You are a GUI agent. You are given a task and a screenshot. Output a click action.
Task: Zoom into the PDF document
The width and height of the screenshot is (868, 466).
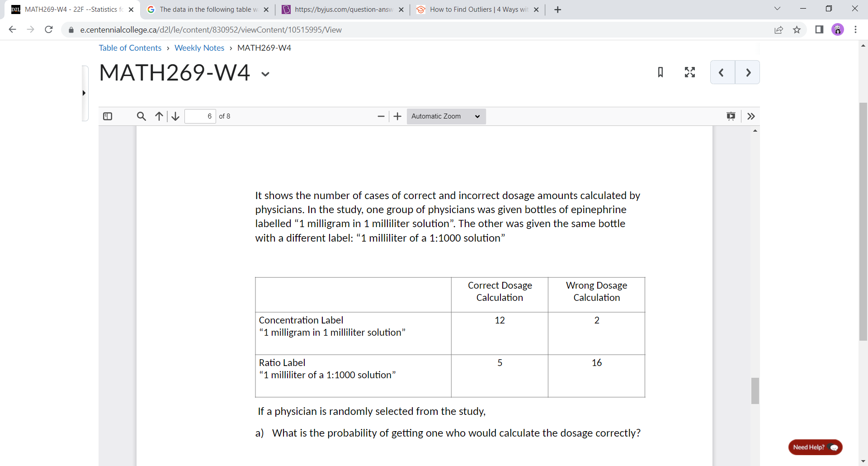pos(397,116)
